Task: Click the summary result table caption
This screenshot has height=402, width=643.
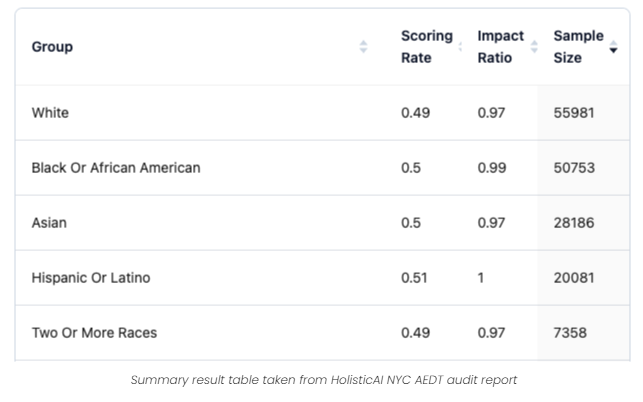Action: tap(324, 380)
